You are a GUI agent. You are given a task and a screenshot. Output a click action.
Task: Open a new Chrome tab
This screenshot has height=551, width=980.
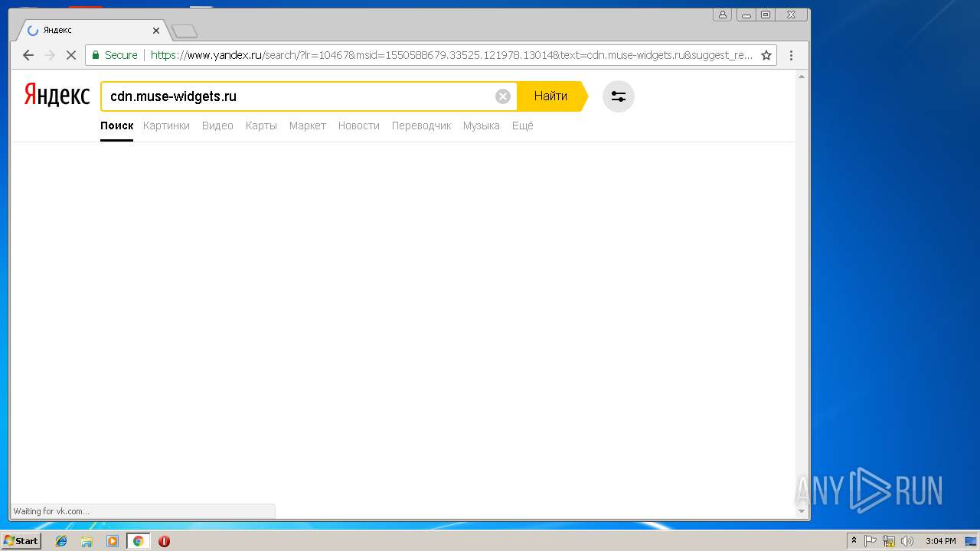(185, 31)
